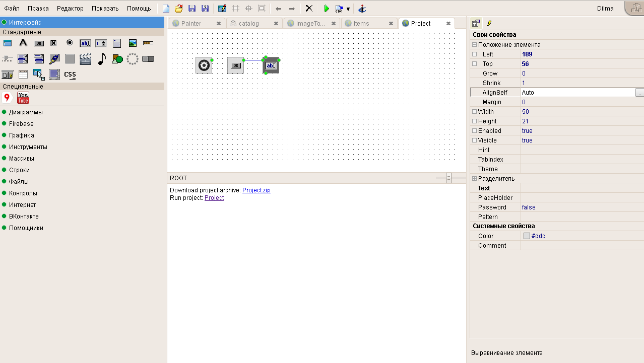644x363 pixels.
Task: Expand the Диаграммы palette category
Action: 25,112
